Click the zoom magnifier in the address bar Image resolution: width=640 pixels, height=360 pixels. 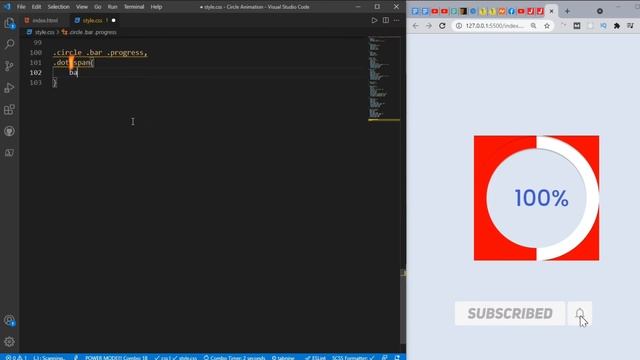click(x=533, y=26)
